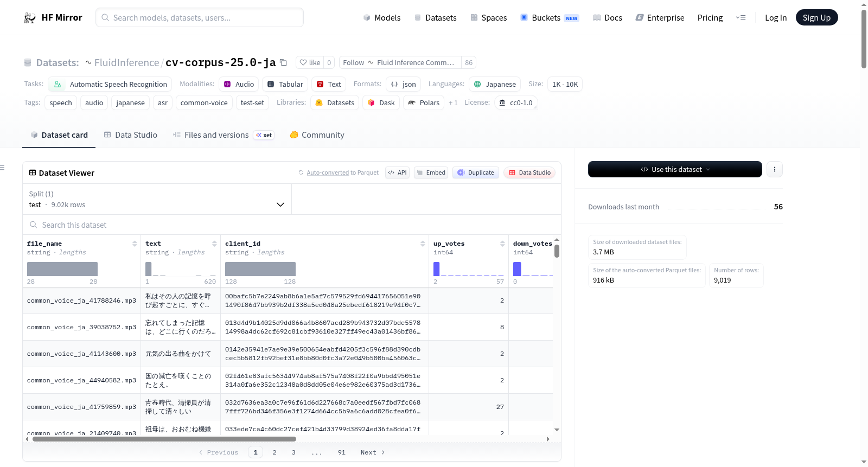Image resolution: width=868 pixels, height=467 pixels.
Task: Jump to page 91 of the dataset
Action: click(341, 452)
